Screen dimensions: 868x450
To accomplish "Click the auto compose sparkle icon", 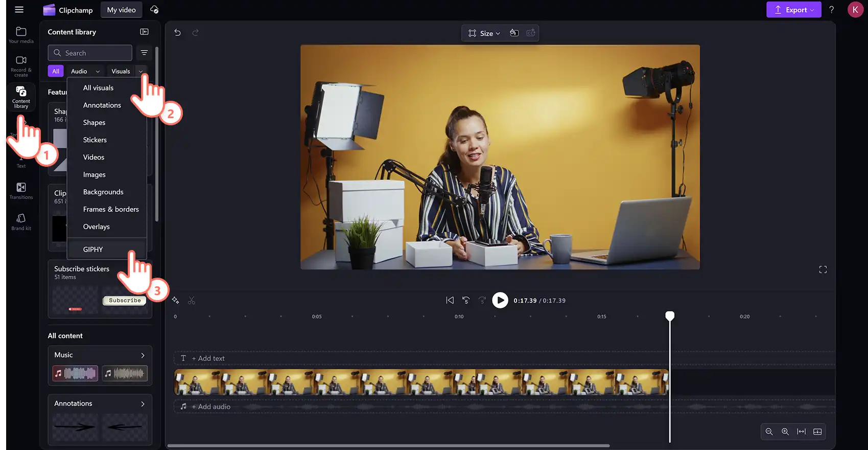I will point(175,300).
